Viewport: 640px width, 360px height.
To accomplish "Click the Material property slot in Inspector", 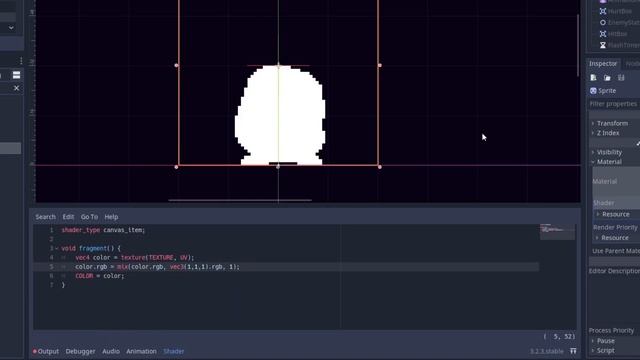I will point(616,181).
